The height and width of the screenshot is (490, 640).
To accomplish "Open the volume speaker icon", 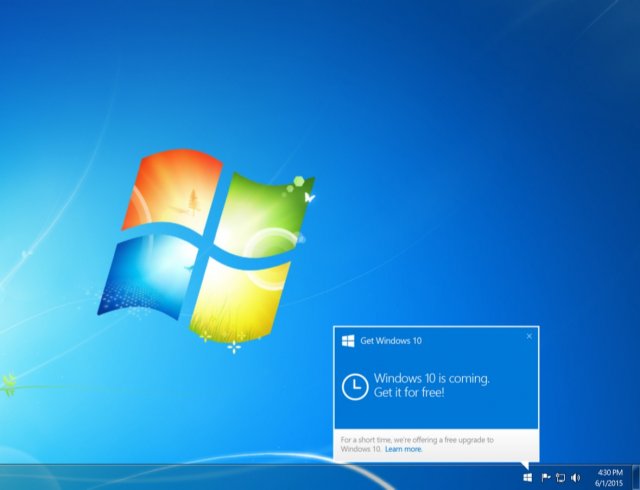I will click(576, 477).
